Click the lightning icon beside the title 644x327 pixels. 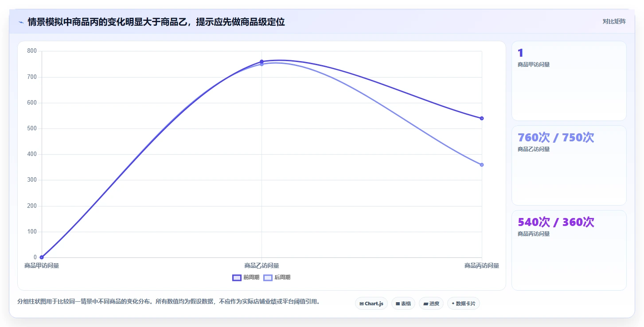21,22
